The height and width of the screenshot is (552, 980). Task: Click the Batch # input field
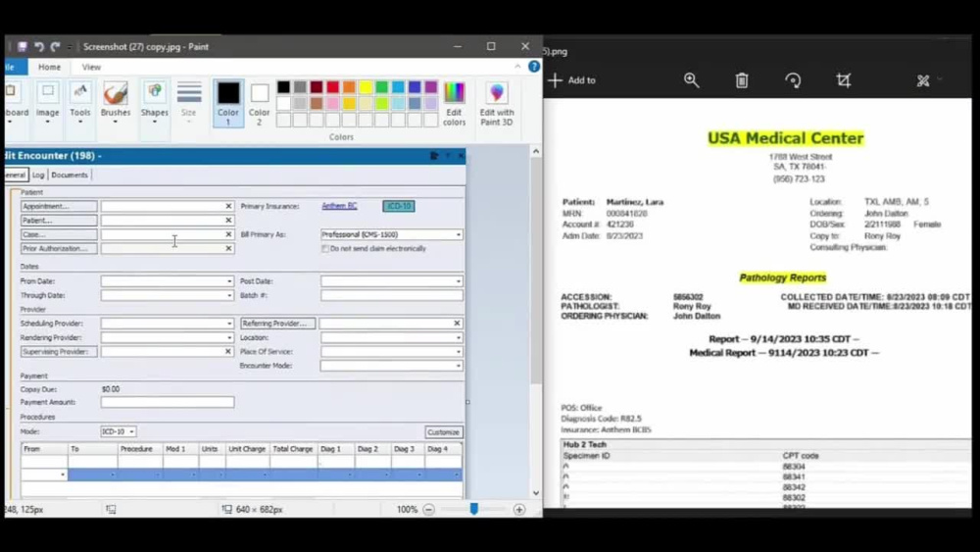click(392, 295)
